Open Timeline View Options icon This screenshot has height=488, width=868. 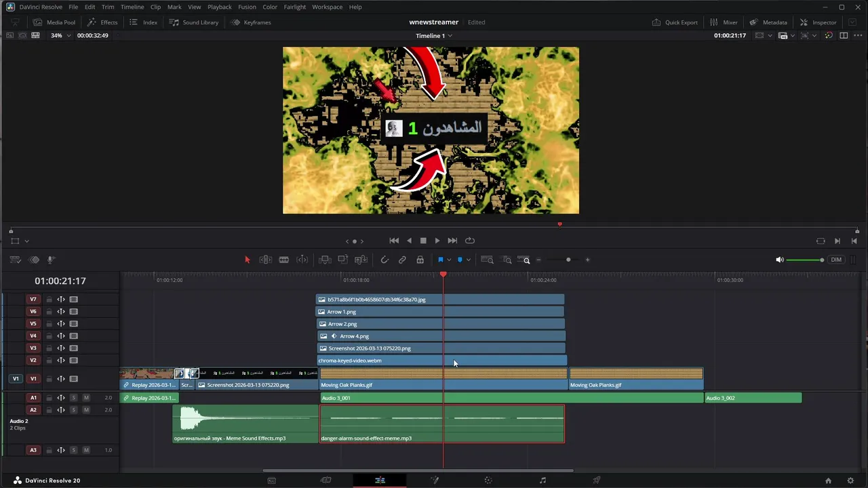coord(16,260)
